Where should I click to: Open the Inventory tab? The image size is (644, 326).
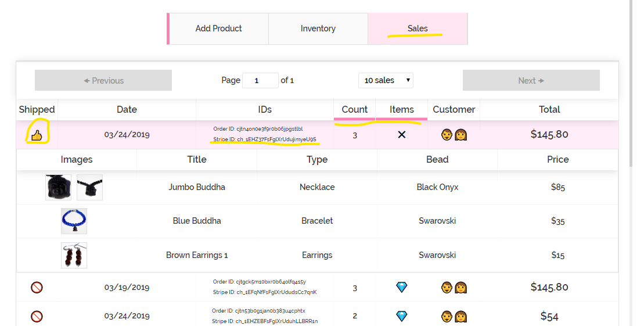click(318, 28)
